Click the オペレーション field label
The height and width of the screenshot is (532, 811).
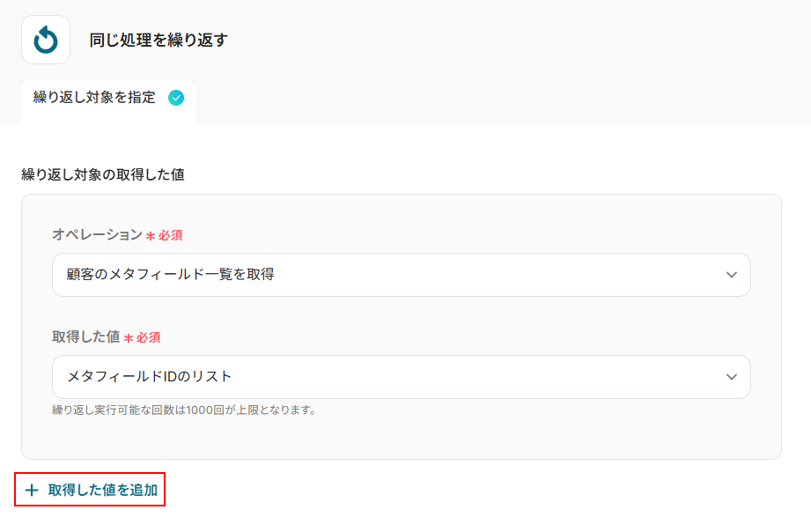[x=97, y=235]
